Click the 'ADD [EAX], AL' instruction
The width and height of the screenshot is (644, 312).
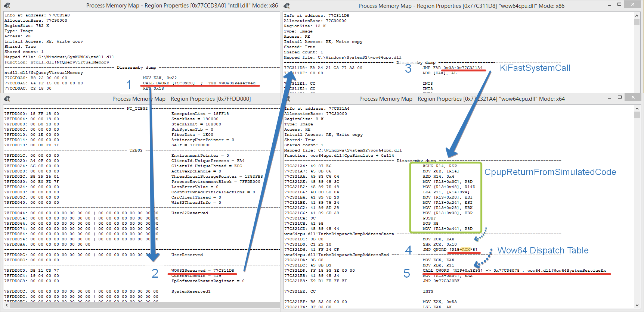tap(440, 73)
